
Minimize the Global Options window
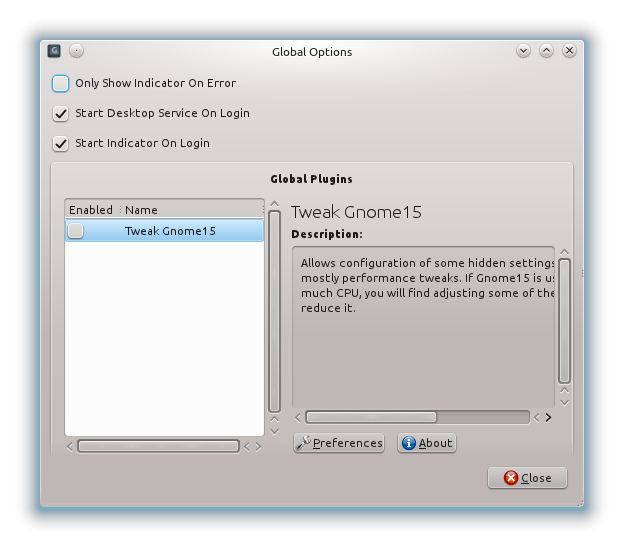point(523,50)
